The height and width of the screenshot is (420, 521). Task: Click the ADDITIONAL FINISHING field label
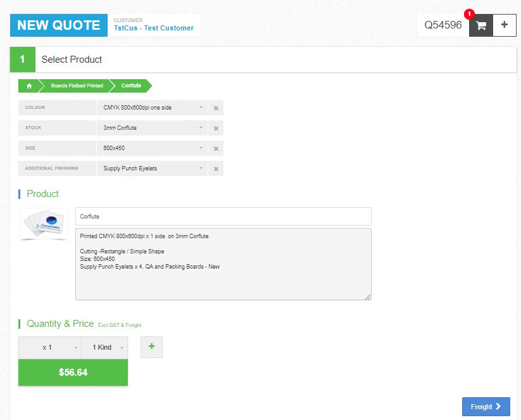click(51, 169)
